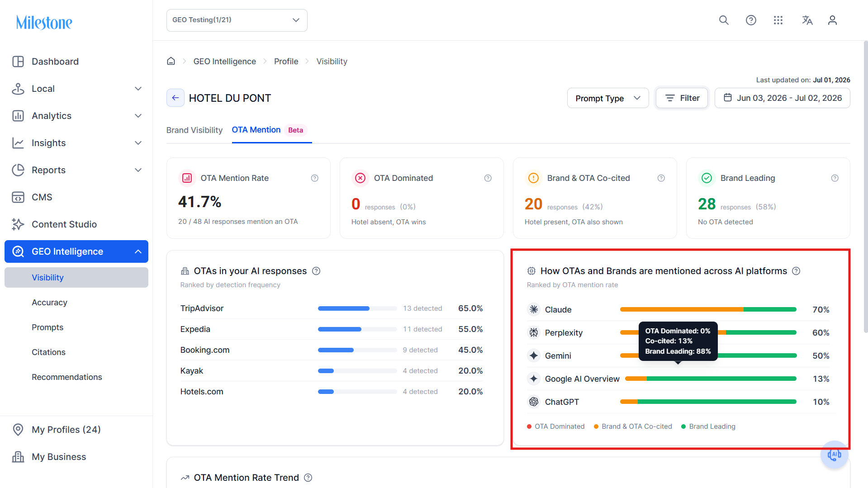Open the help question mark icon
The width and height of the screenshot is (868, 488).
[x=751, y=20]
